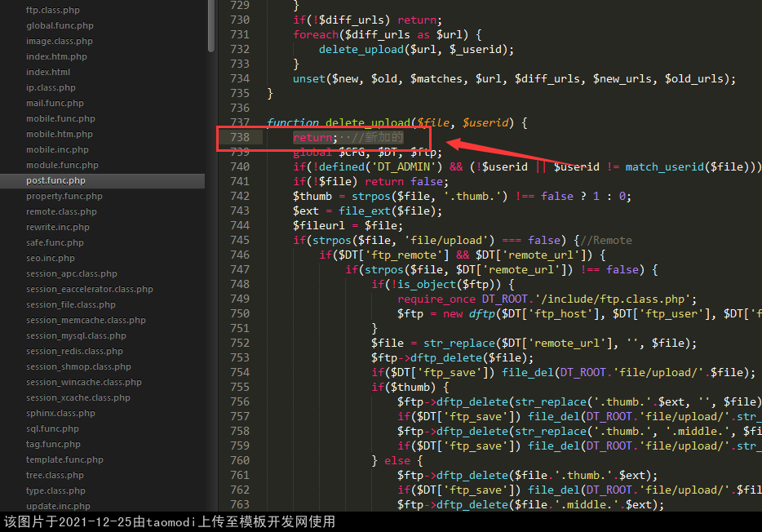762x532 pixels.
Task: Open session_redis.class.php from sidebar
Action: click(x=74, y=352)
